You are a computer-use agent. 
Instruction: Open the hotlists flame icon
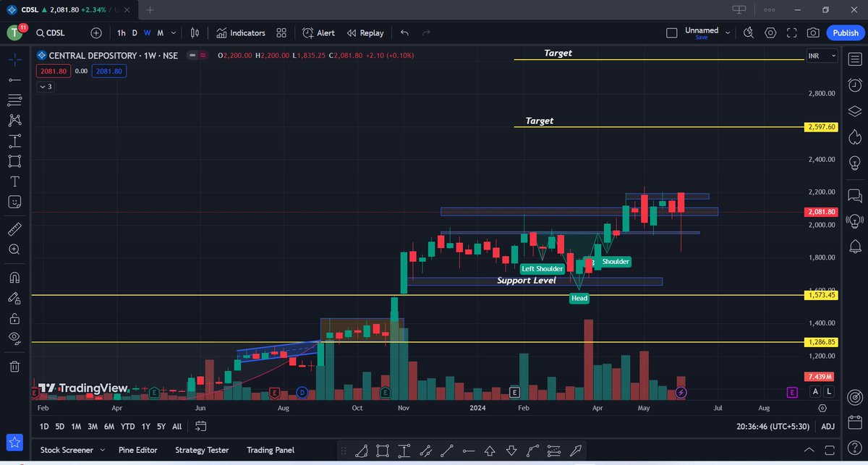(x=854, y=136)
